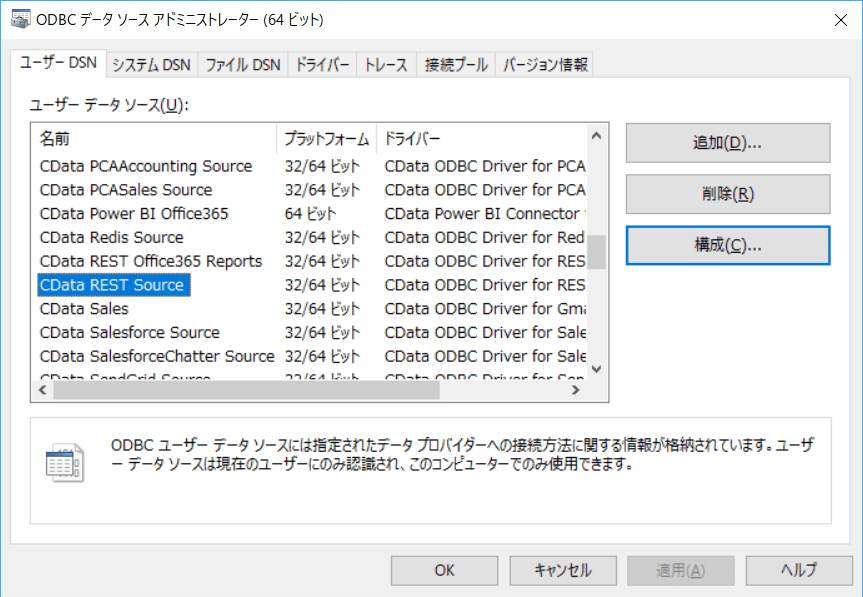The height and width of the screenshot is (597, 863).
Task: Click the 削除(R) button
Action: click(x=728, y=194)
